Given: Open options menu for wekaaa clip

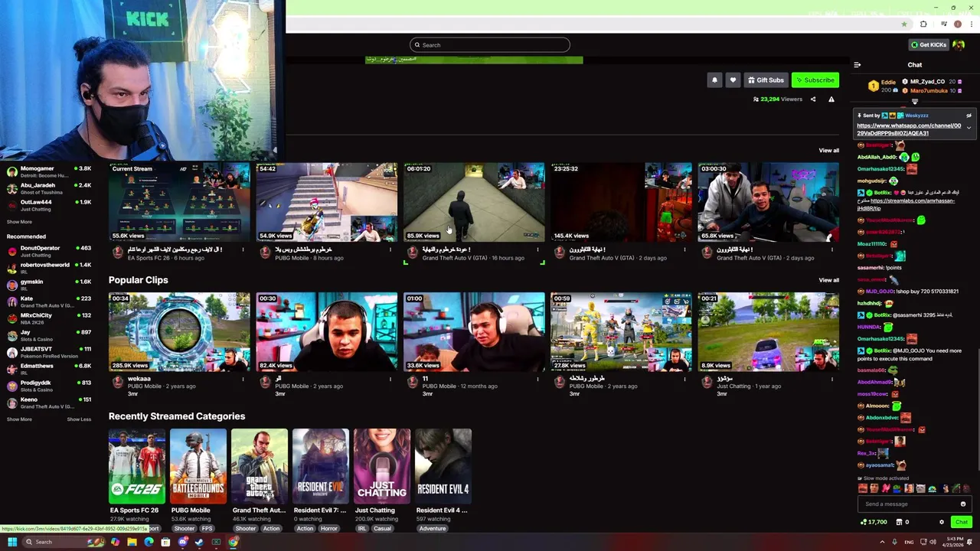Looking at the screenshot, I should coord(243,379).
